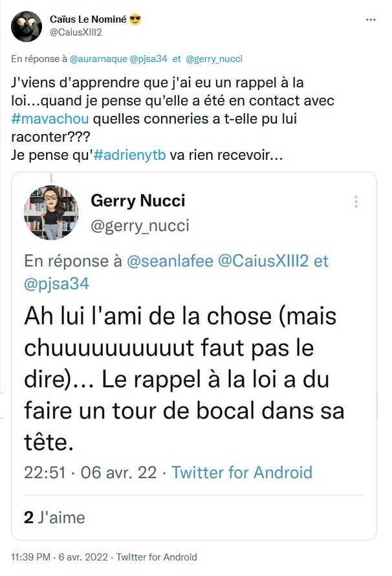Click the @gerry_nucci handle in quoted tweet
This screenshot has width=392, height=576.
pos(140,225)
